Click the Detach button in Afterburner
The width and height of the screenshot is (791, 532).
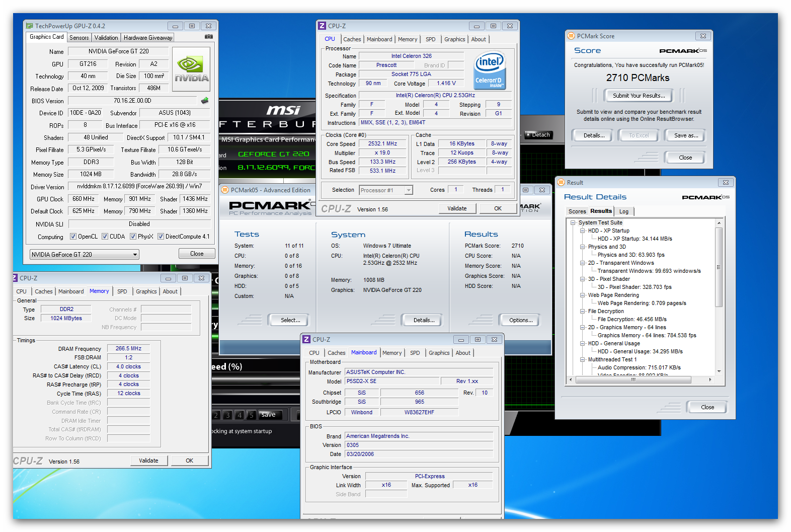point(538,135)
